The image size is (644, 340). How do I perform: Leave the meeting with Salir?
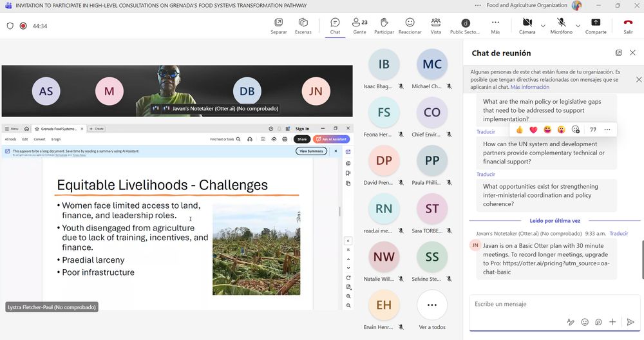[628, 26]
